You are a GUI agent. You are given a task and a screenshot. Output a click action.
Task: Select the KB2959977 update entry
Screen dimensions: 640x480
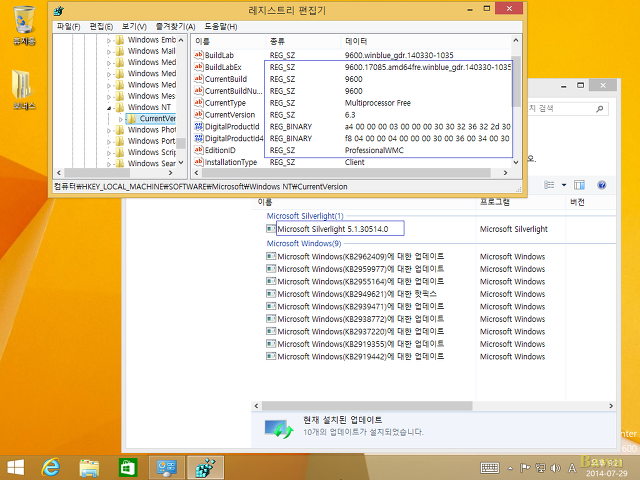point(355,269)
